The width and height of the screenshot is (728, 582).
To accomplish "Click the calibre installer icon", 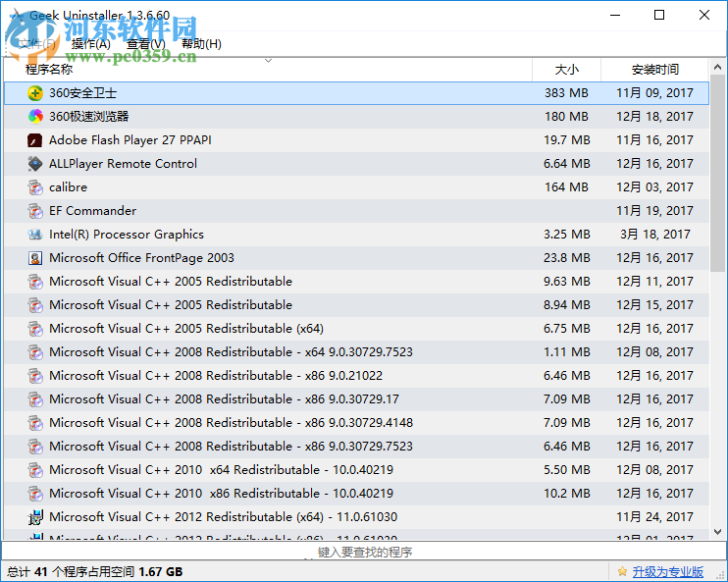I will pos(35,187).
